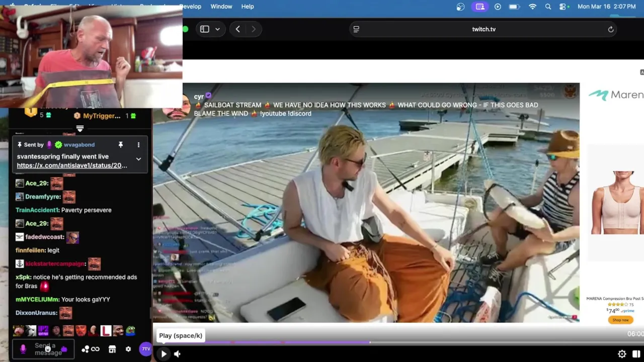Go forward to the next page
644x362 pixels.
254,29
